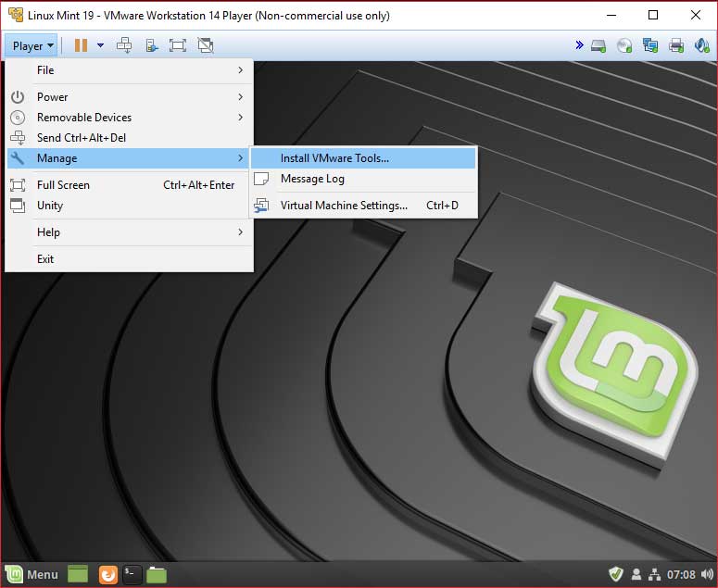Click the Power submenu arrow
Viewport: 718px width, 588px height.
point(240,97)
